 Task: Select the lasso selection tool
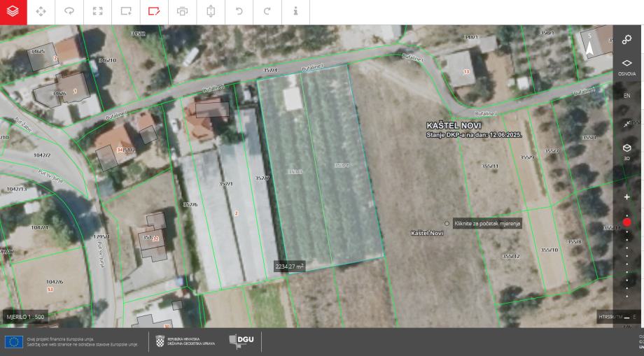pos(69,11)
